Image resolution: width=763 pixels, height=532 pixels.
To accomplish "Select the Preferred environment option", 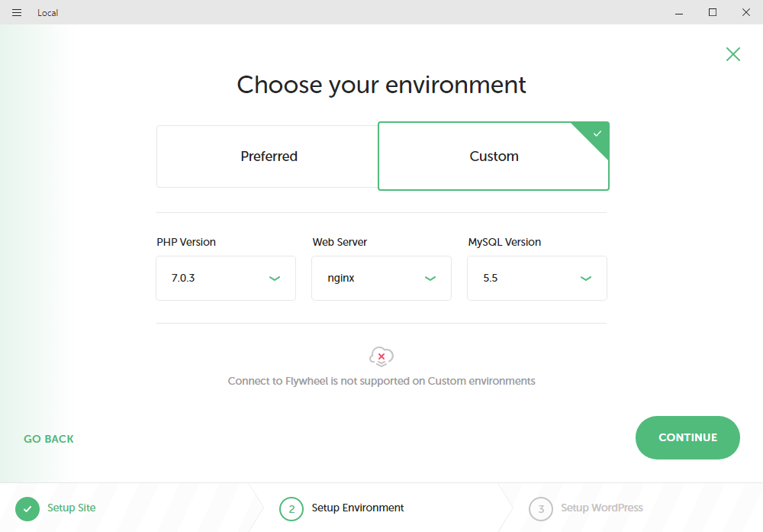I will (269, 156).
